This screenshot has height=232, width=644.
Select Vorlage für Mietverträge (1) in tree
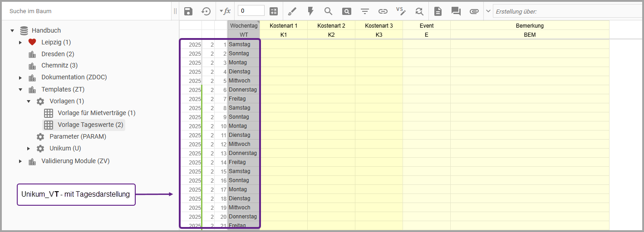click(x=96, y=113)
